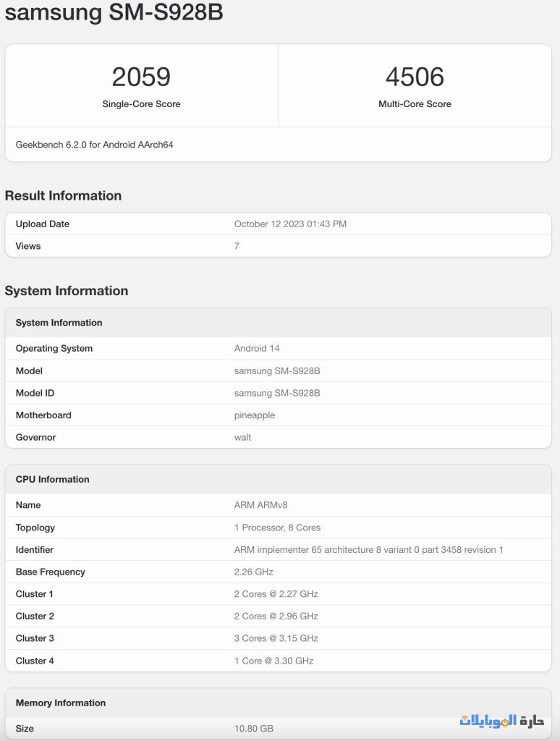Click the Motherboard value pineapple
The width and height of the screenshot is (560, 741).
[x=255, y=415]
